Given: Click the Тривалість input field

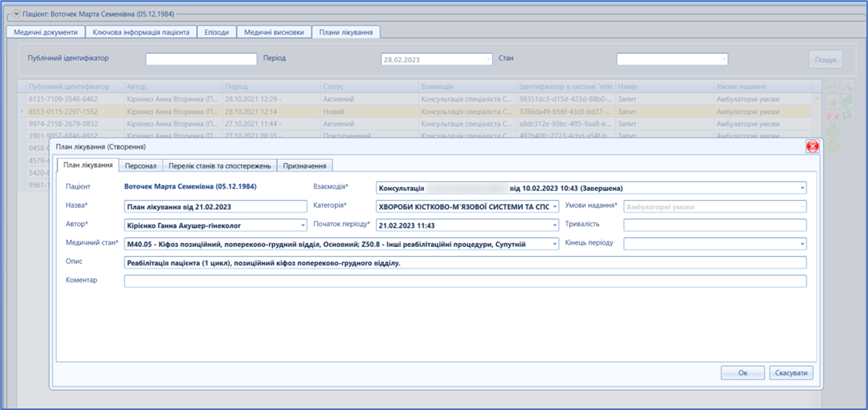Looking at the screenshot, I should (x=715, y=225).
